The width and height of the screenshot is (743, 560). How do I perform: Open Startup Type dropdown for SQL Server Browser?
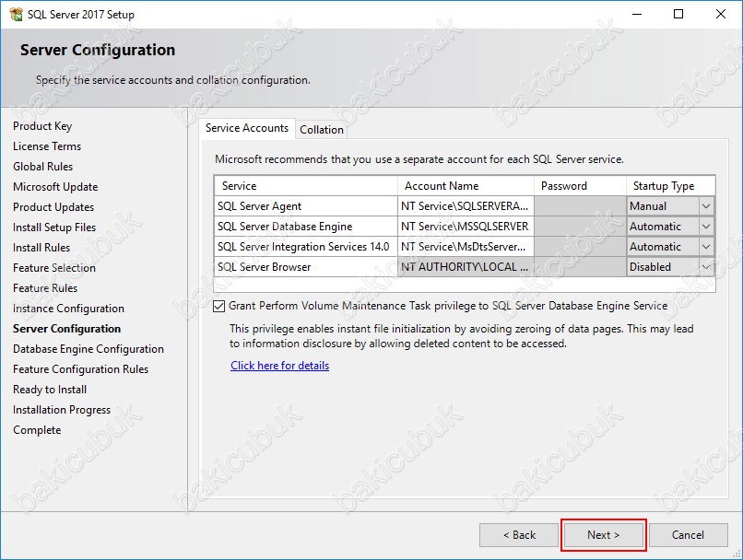(x=705, y=267)
